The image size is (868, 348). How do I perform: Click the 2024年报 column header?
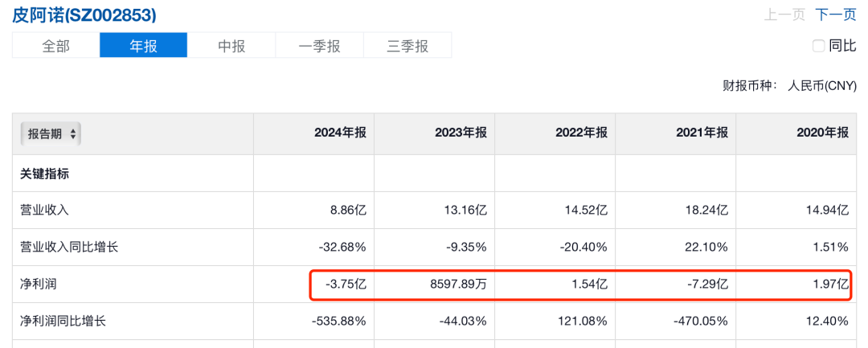coord(340,133)
